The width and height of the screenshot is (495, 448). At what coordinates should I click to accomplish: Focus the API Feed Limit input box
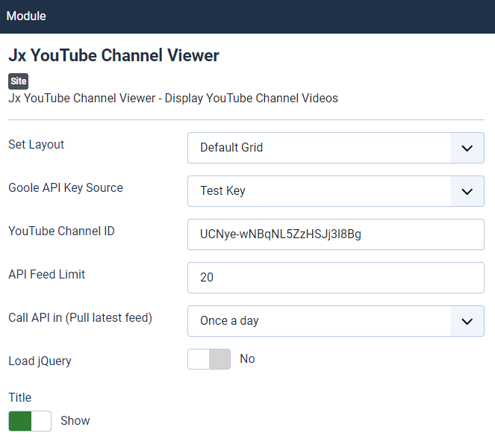click(x=335, y=278)
